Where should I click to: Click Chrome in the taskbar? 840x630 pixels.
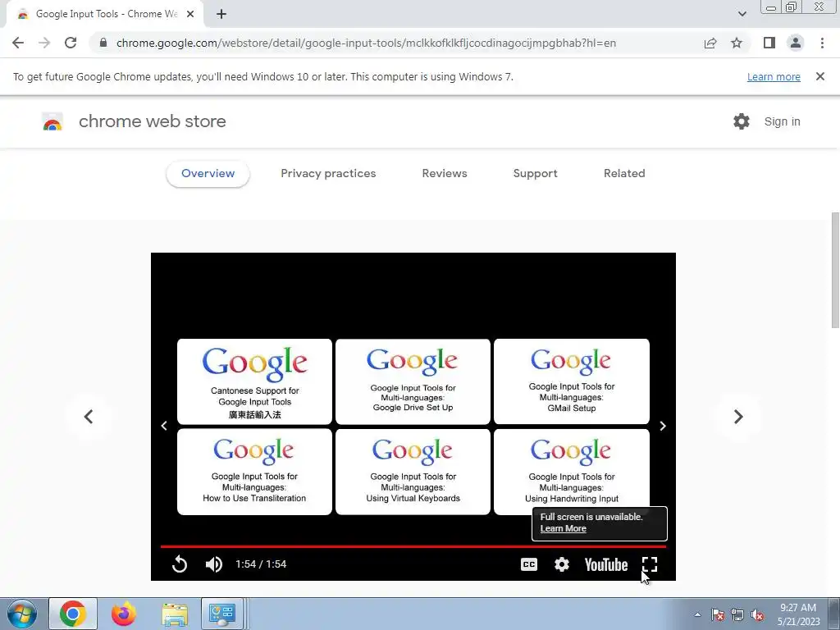73,614
